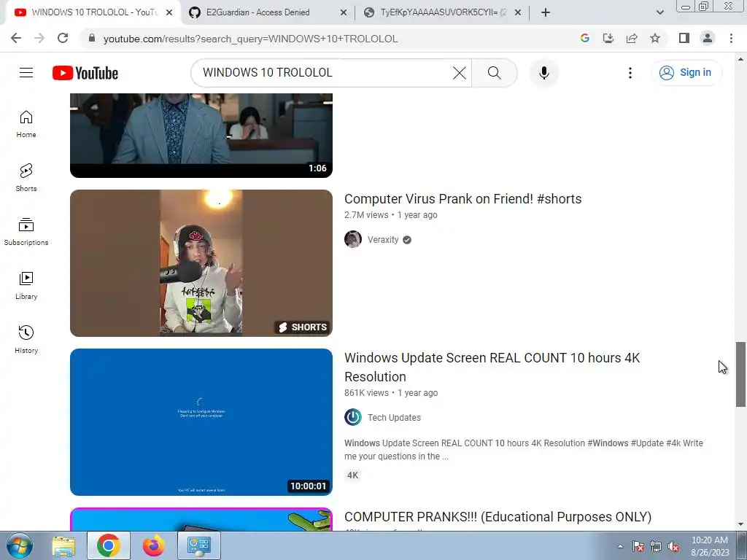
Task: Open Chrome profile avatar
Action: tap(708, 39)
